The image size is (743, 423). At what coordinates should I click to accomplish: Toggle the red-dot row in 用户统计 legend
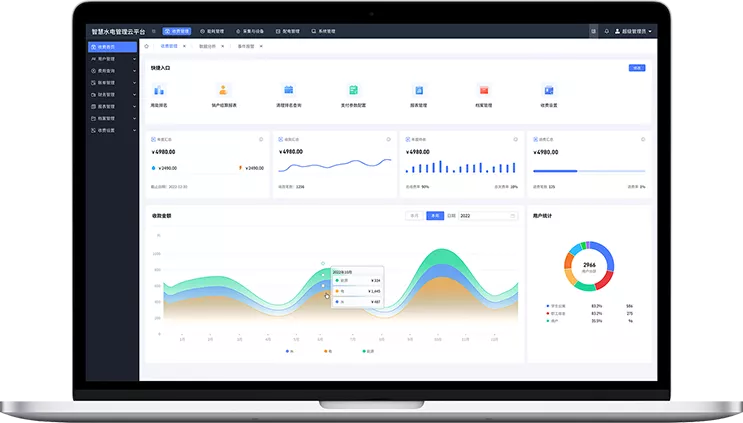[589, 314]
